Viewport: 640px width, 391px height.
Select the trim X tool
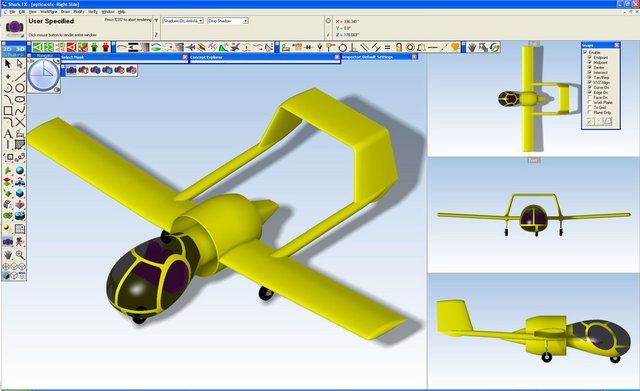tap(20, 122)
